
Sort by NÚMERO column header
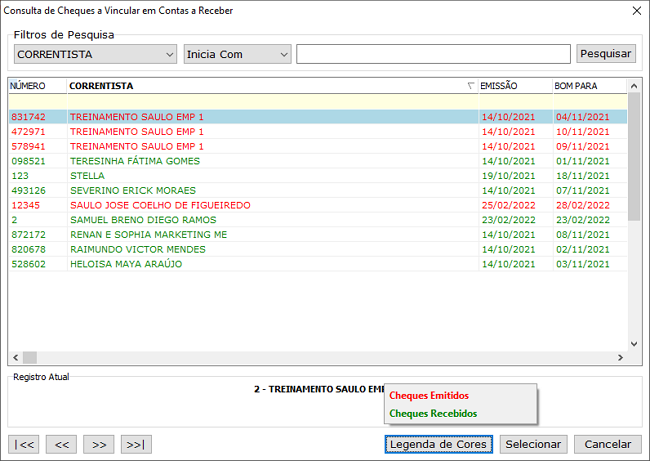tap(36, 86)
